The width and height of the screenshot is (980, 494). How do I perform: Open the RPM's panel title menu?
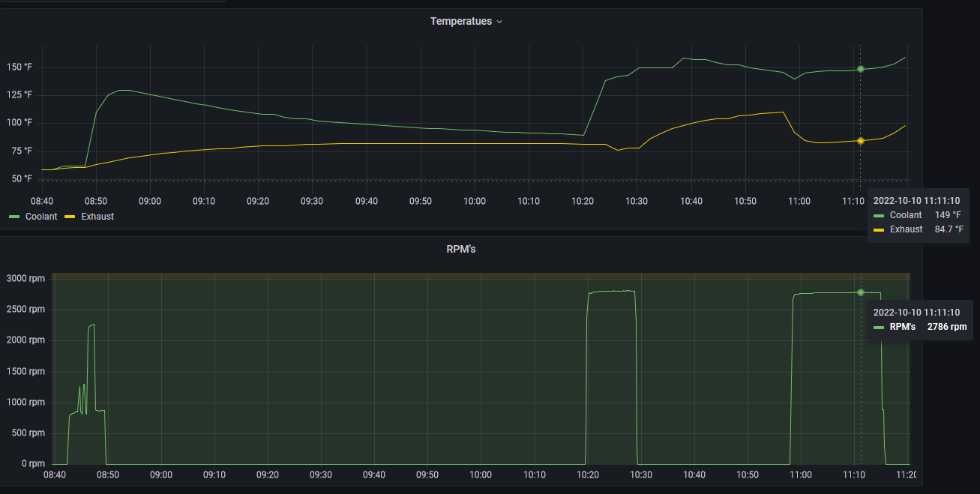click(x=460, y=249)
